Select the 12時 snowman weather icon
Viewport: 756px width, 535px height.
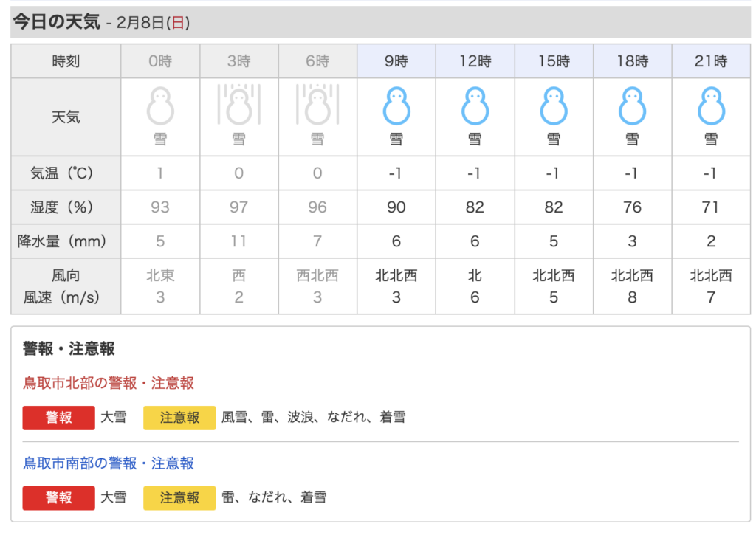[475, 106]
